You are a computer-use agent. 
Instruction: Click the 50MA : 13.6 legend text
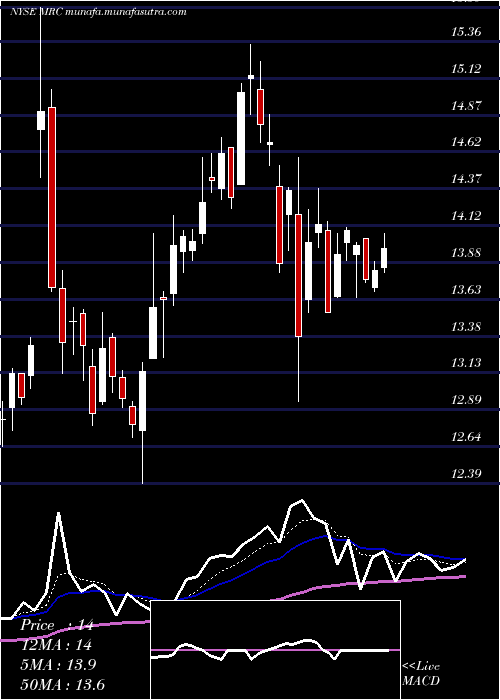coord(62,684)
